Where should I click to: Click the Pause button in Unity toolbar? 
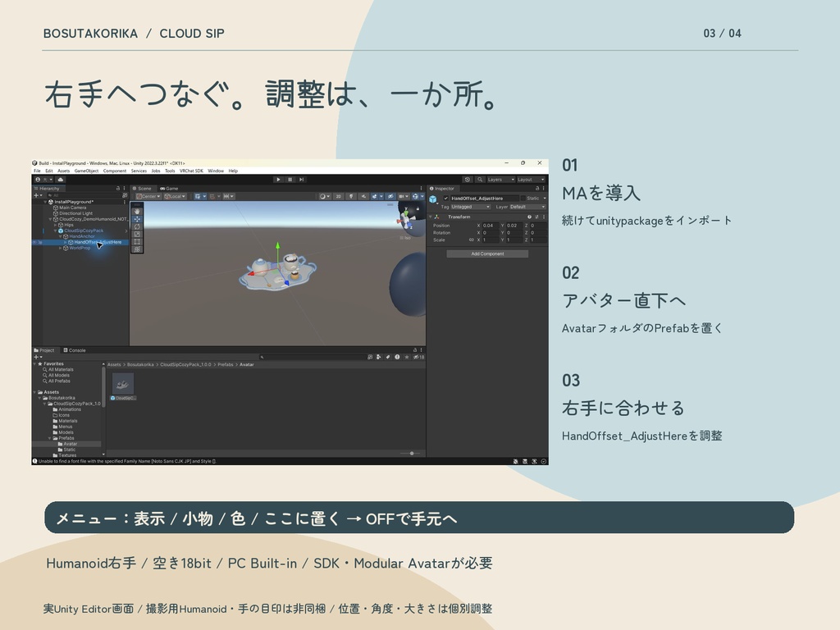click(x=290, y=180)
